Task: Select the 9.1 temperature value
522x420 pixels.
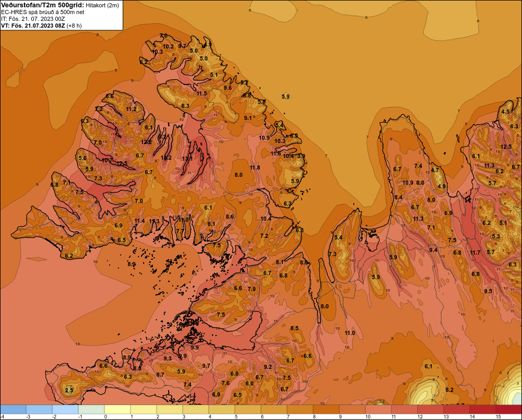Action: click(x=247, y=118)
